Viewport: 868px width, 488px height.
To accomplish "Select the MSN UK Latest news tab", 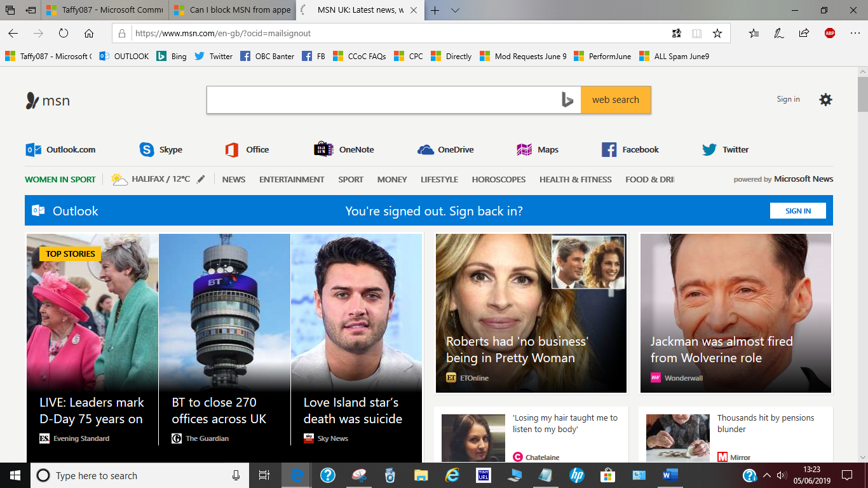I will pos(359,10).
